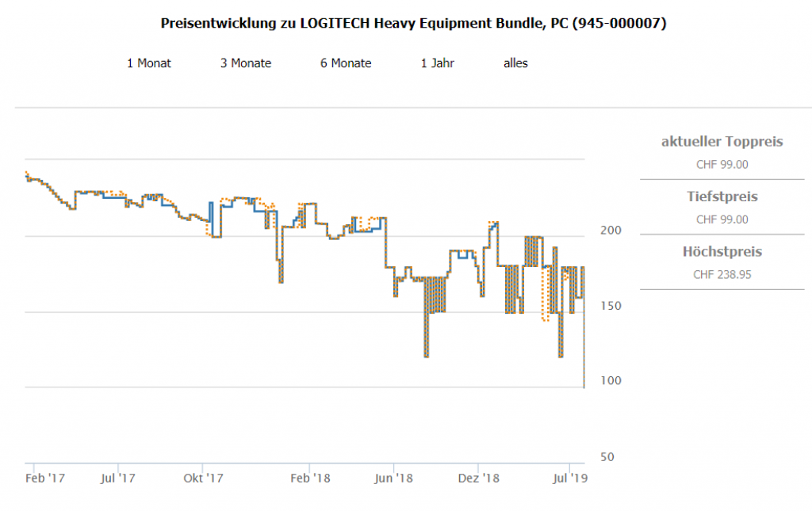The image size is (812, 511).
Task: Show the '6 Monate' price history
Action: pos(346,63)
